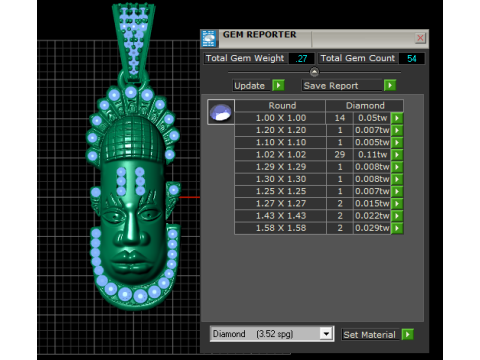
Task: Click the count 14 cell
Action: click(x=340, y=118)
